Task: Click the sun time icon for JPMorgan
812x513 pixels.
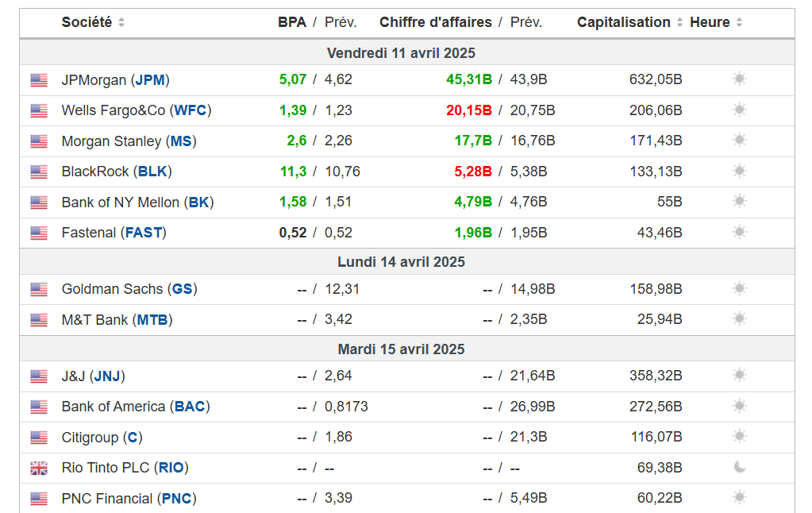Action: [740, 79]
